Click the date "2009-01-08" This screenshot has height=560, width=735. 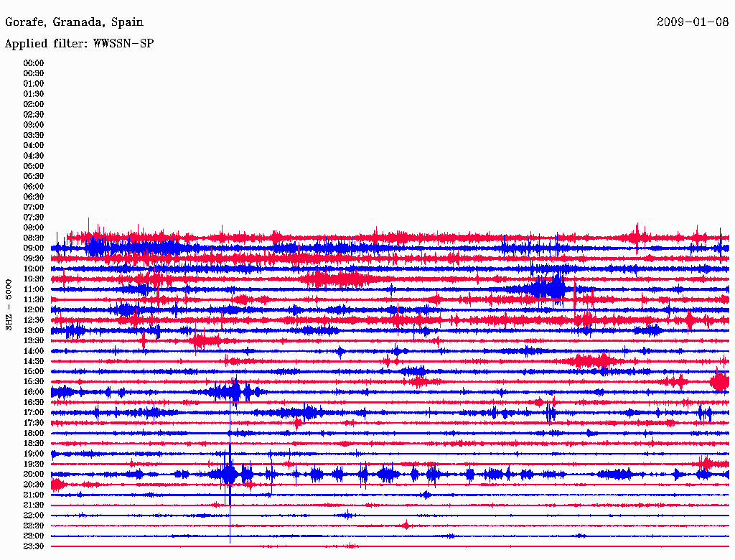pyautogui.click(x=693, y=22)
